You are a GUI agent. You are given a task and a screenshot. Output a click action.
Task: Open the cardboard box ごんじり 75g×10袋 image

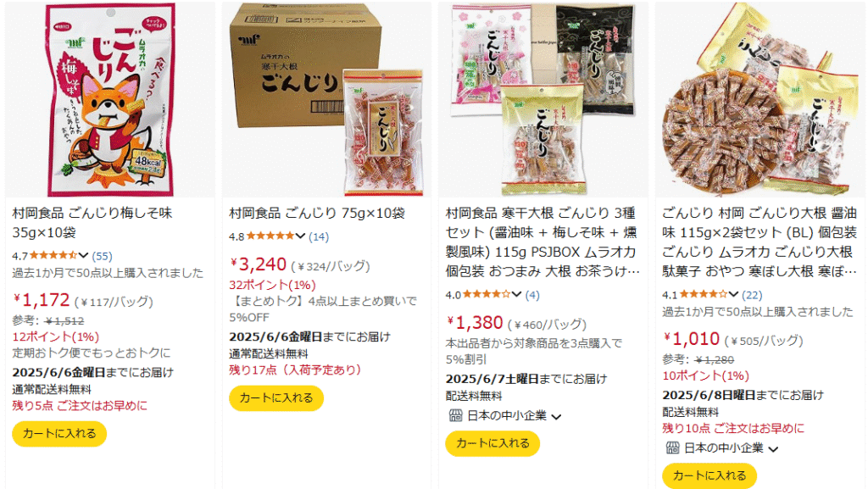(x=326, y=99)
